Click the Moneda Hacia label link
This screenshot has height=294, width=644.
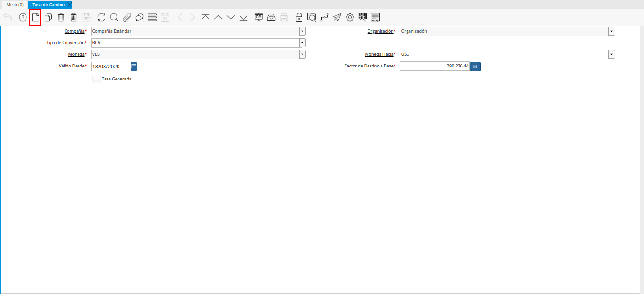(379, 54)
